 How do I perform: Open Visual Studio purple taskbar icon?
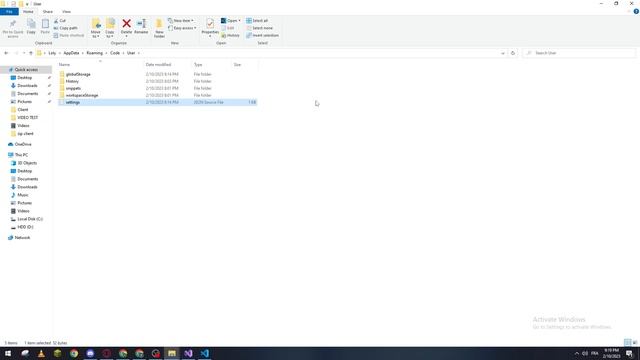188,353
